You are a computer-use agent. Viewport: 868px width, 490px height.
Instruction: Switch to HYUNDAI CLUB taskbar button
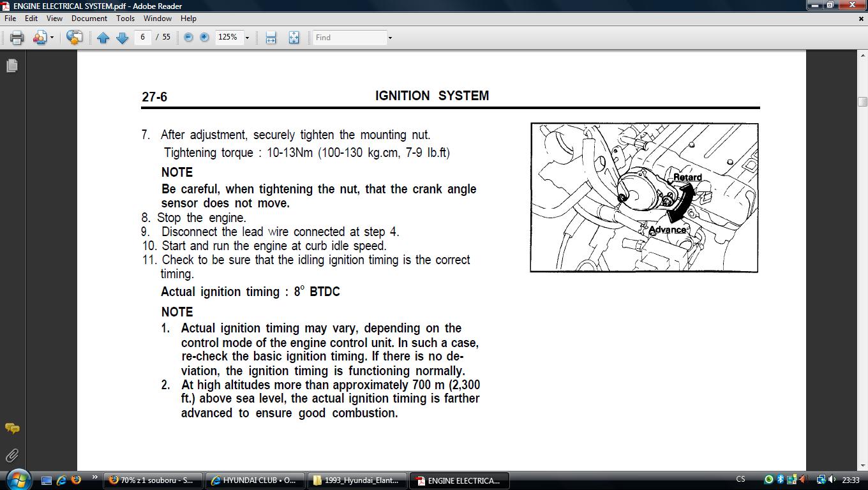pos(256,480)
